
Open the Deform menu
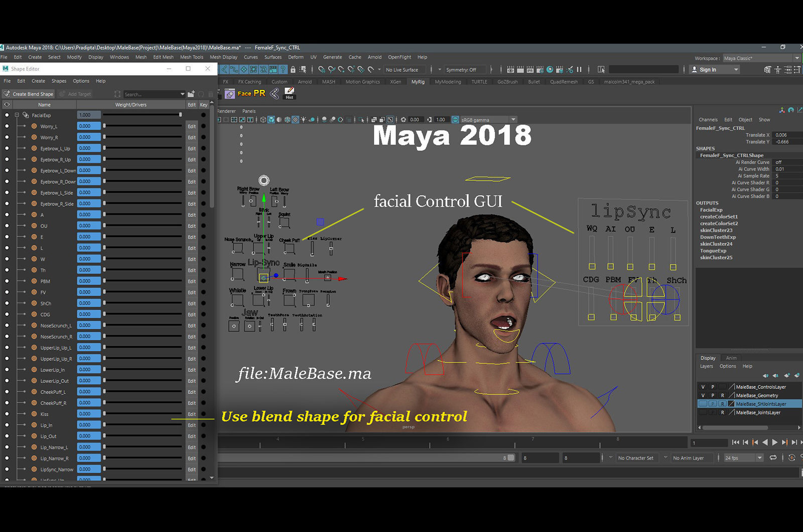coord(296,57)
